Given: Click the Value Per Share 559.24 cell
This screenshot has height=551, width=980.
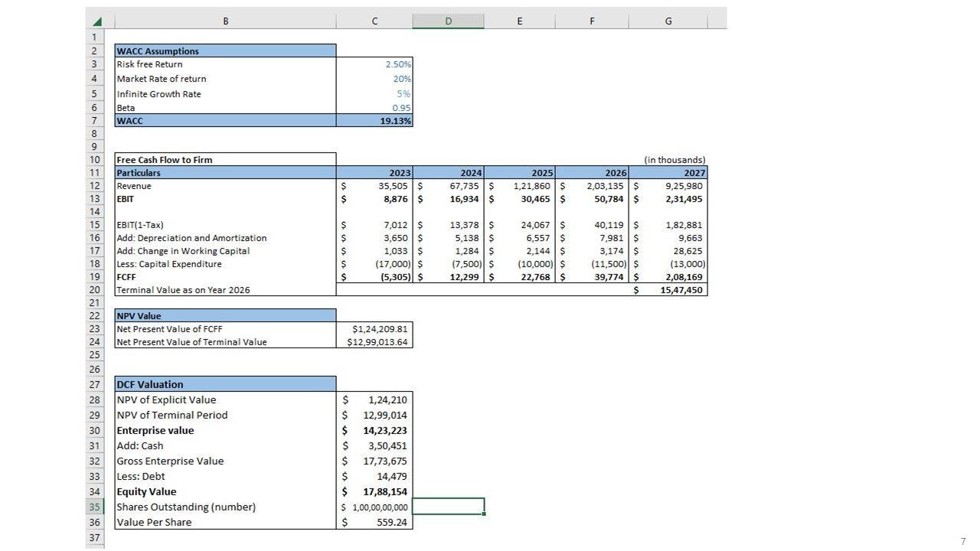Looking at the screenshot, I should tap(374, 522).
